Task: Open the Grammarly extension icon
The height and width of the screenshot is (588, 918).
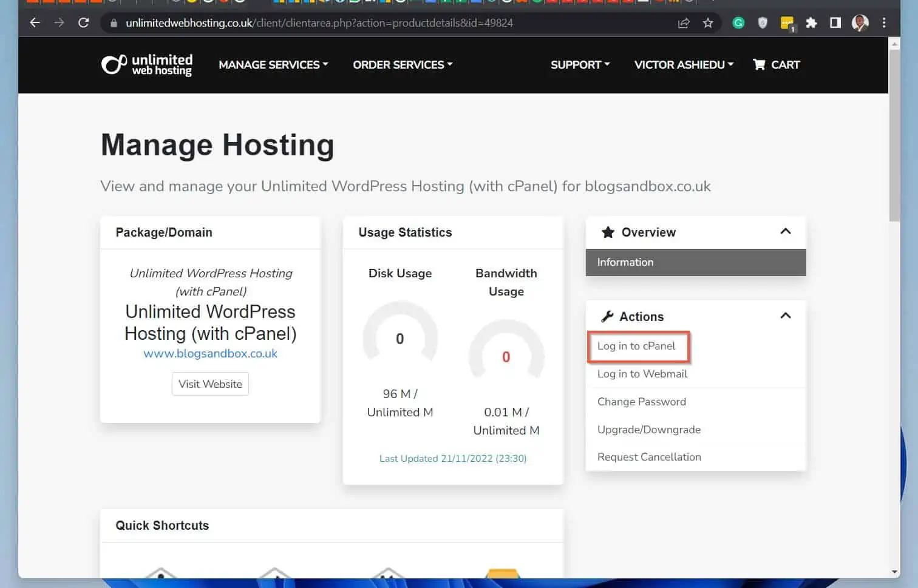Action: tap(738, 23)
